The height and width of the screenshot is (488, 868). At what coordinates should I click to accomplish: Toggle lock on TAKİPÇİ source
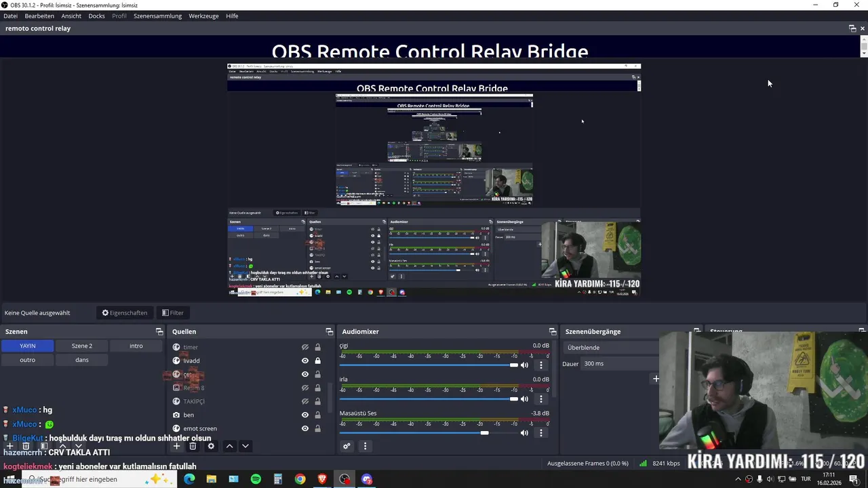pyautogui.click(x=317, y=401)
